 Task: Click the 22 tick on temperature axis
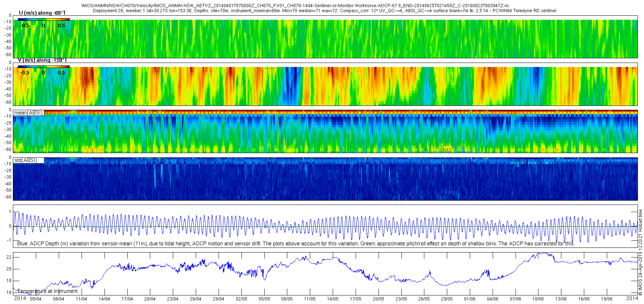tap(9, 257)
